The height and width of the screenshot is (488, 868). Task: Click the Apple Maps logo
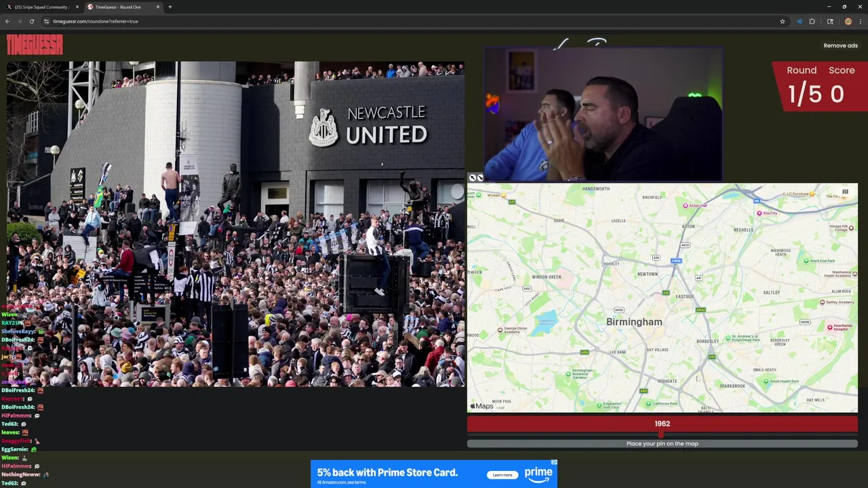pyautogui.click(x=482, y=406)
